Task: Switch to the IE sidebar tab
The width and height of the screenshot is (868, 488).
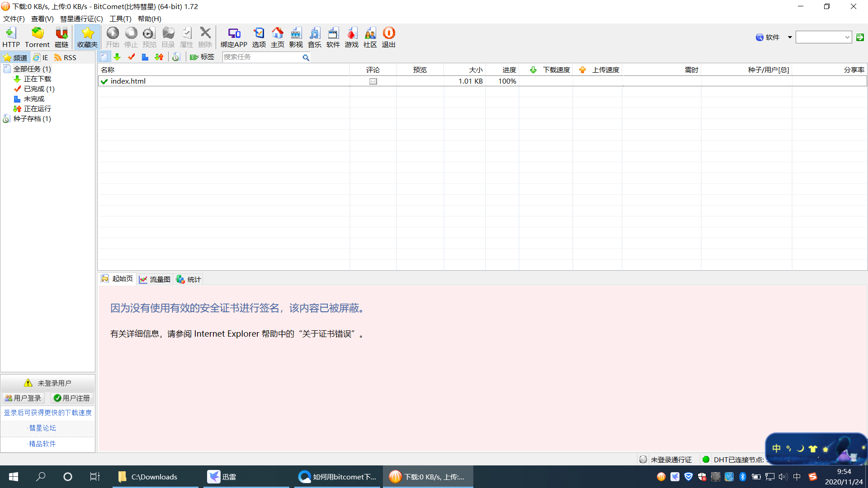Action: 41,57
